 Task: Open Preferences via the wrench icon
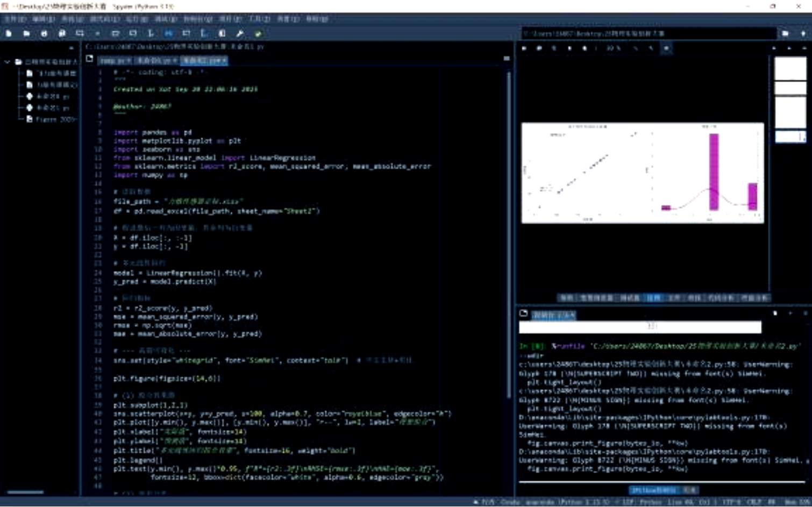(240, 33)
